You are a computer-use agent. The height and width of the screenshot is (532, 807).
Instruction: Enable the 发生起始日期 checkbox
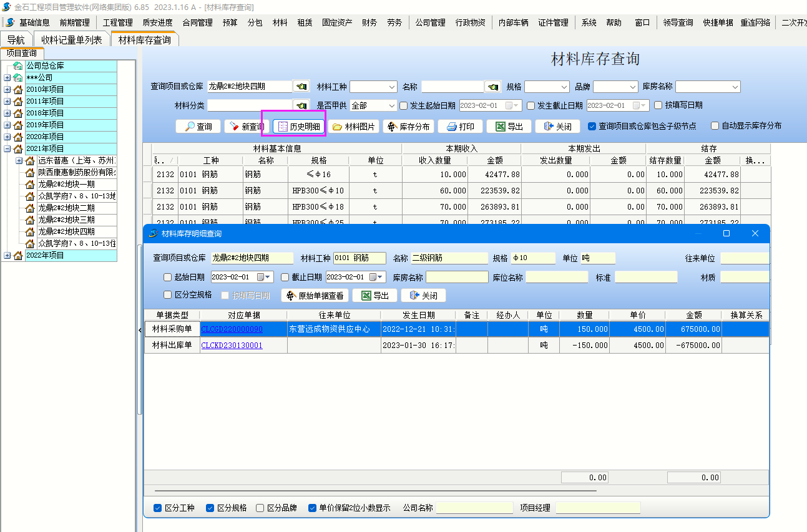pyautogui.click(x=404, y=105)
